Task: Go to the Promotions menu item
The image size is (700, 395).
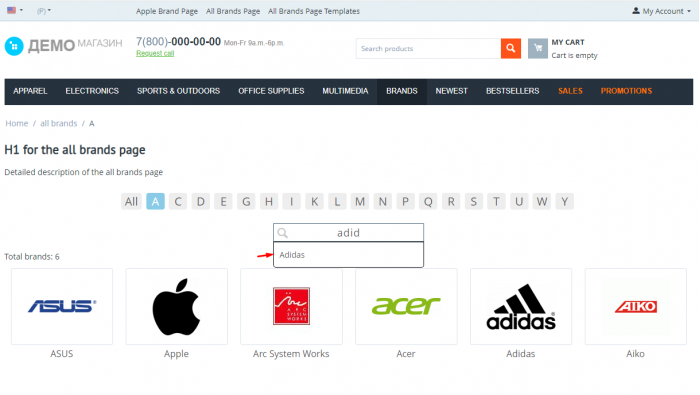Action: click(626, 91)
